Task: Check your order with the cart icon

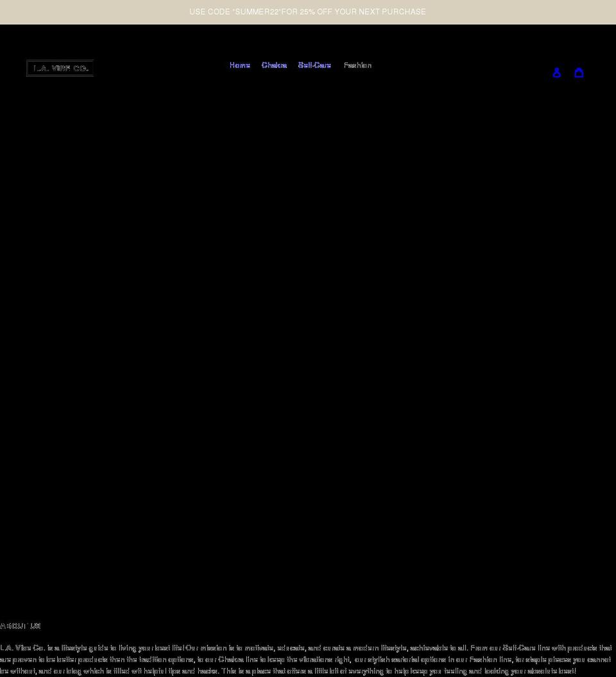Action: click(x=579, y=73)
